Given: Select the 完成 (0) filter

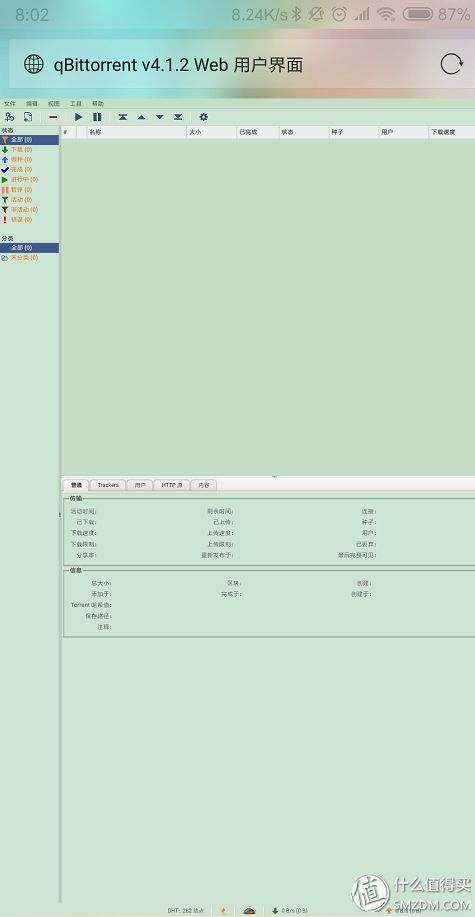Looking at the screenshot, I should click(x=29, y=170).
